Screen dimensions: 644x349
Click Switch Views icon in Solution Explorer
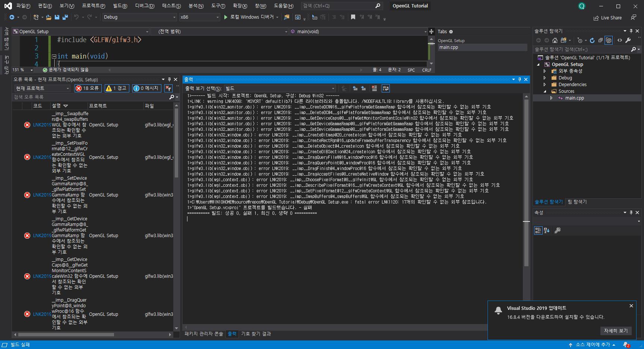click(563, 40)
